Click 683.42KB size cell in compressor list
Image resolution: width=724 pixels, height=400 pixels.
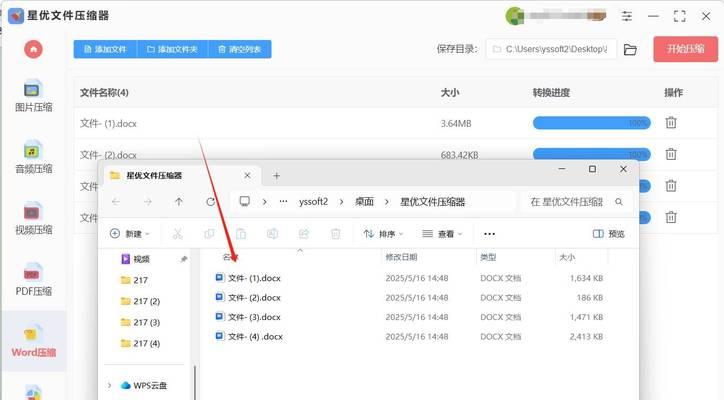pos(459,155)
